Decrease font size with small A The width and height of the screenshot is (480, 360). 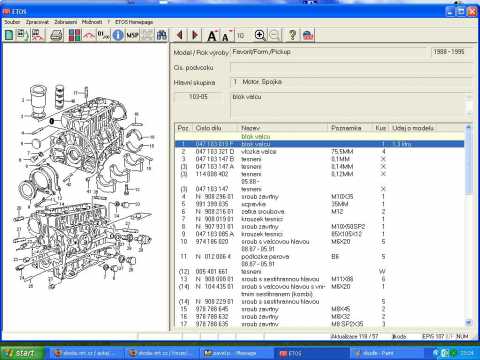226,35
